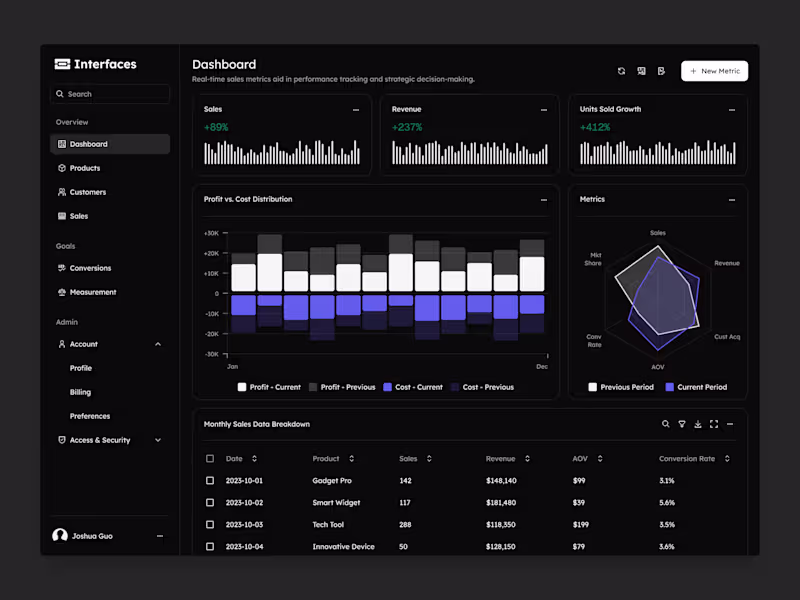800x600 pixels.
Task: Click the fullscreen expand icon of sales table
Action: click(x=714, y=424)
